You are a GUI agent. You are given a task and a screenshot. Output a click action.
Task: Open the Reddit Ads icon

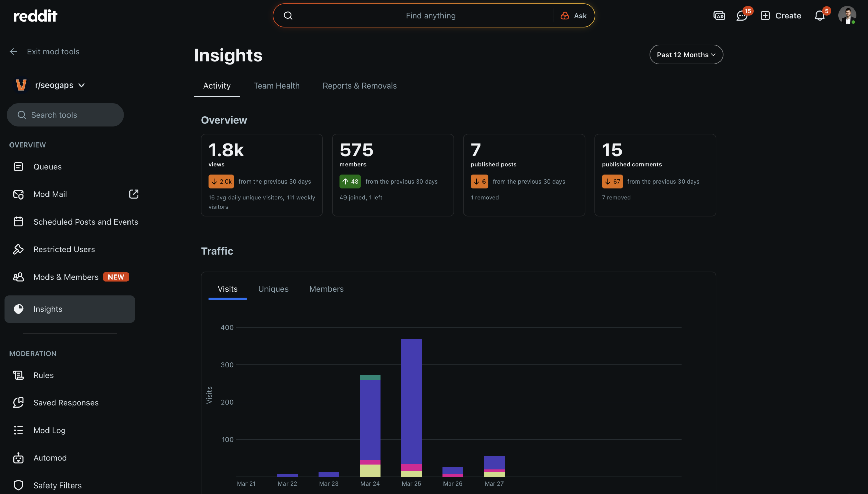pyautogui.click(x=719, y=16)
